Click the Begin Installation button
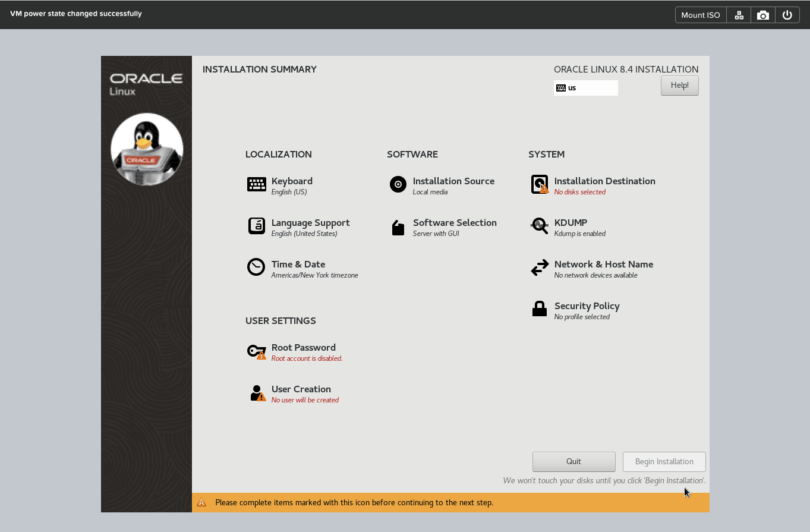810x532 pixels. [x=664, y=462]
